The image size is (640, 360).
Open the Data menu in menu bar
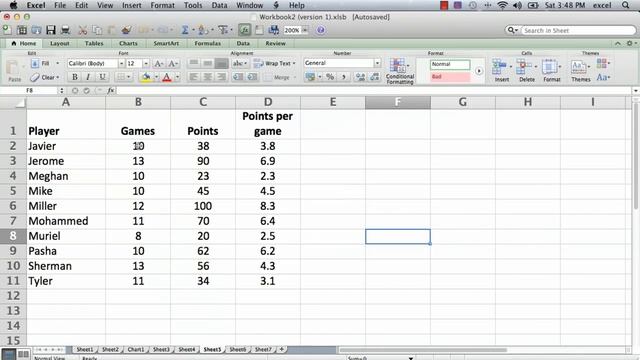pos(219,5)
